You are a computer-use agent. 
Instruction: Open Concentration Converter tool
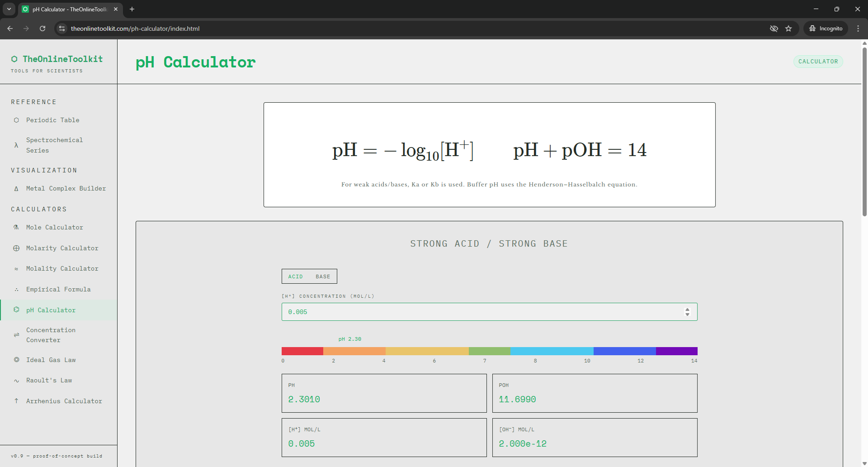59,335
